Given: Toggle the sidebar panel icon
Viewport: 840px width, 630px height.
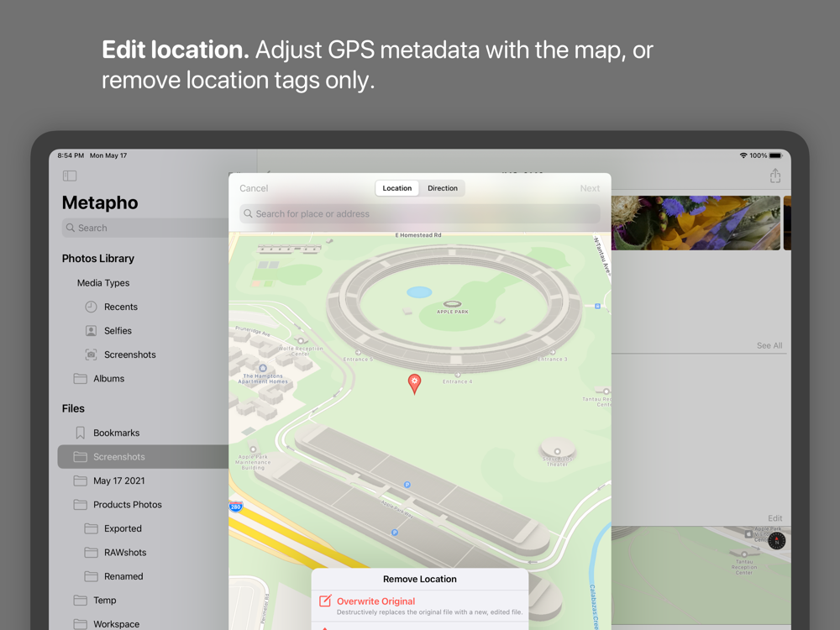Looking at the screenshot, I should tap(70, 176).
